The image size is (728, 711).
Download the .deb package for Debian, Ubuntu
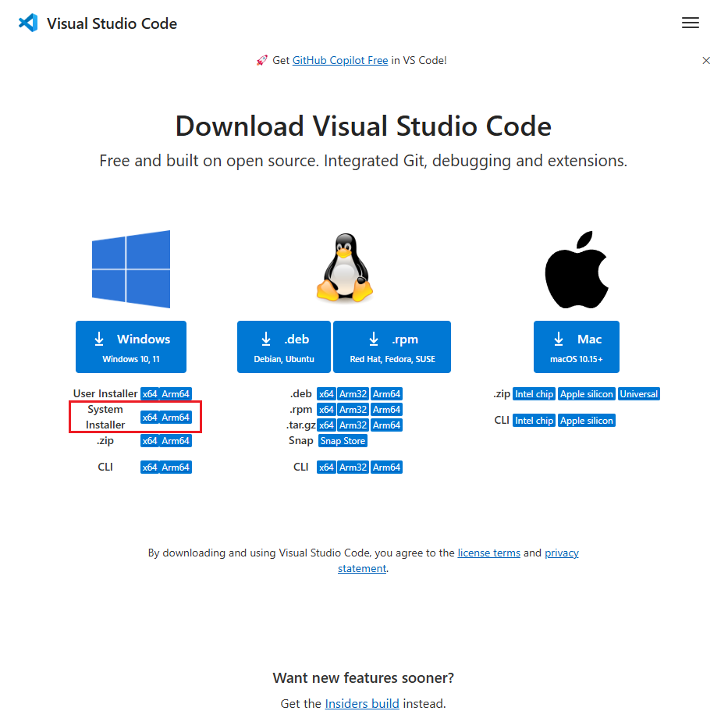tap(283, 347)
